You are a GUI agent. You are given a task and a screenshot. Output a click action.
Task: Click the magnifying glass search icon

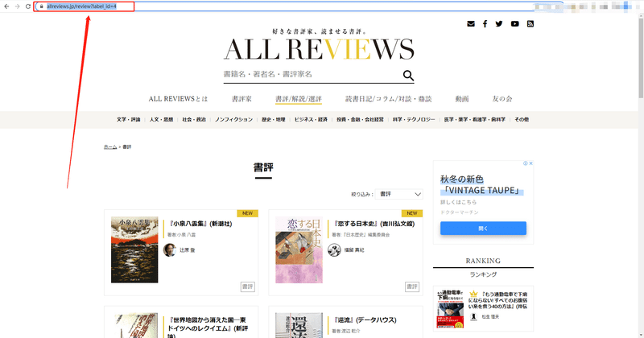tap(408, 75)
